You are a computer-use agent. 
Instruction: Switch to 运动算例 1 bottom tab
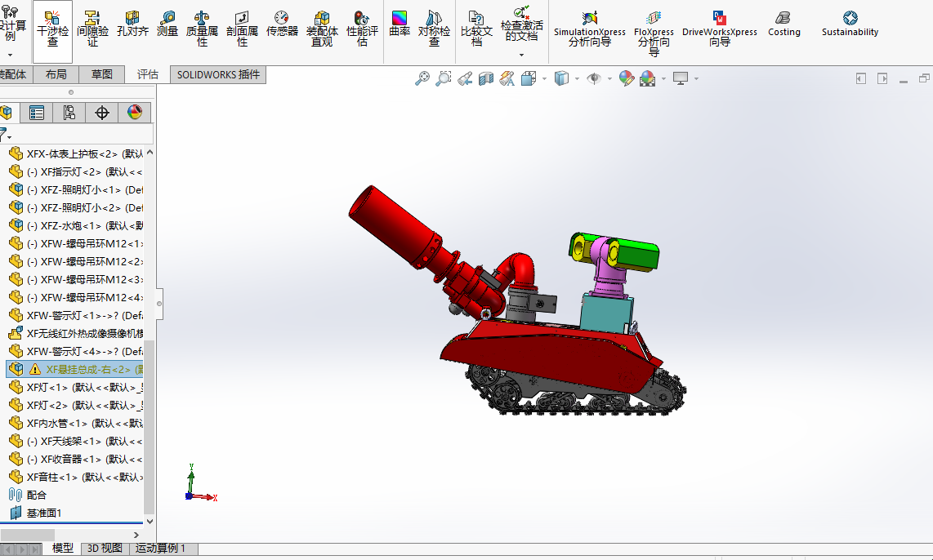(161, 548)
